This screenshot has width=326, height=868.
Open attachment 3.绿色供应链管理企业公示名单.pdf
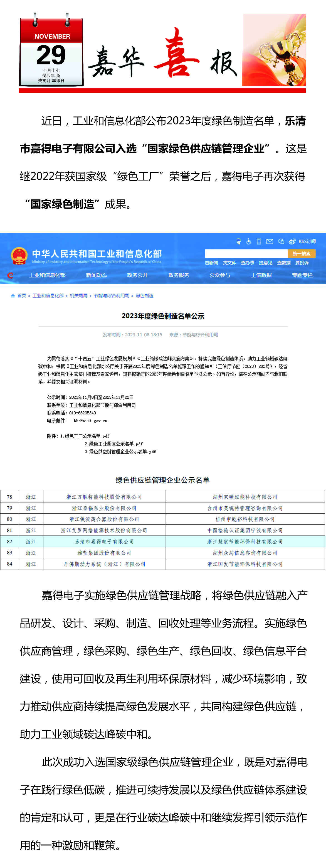tap(120, 452)
